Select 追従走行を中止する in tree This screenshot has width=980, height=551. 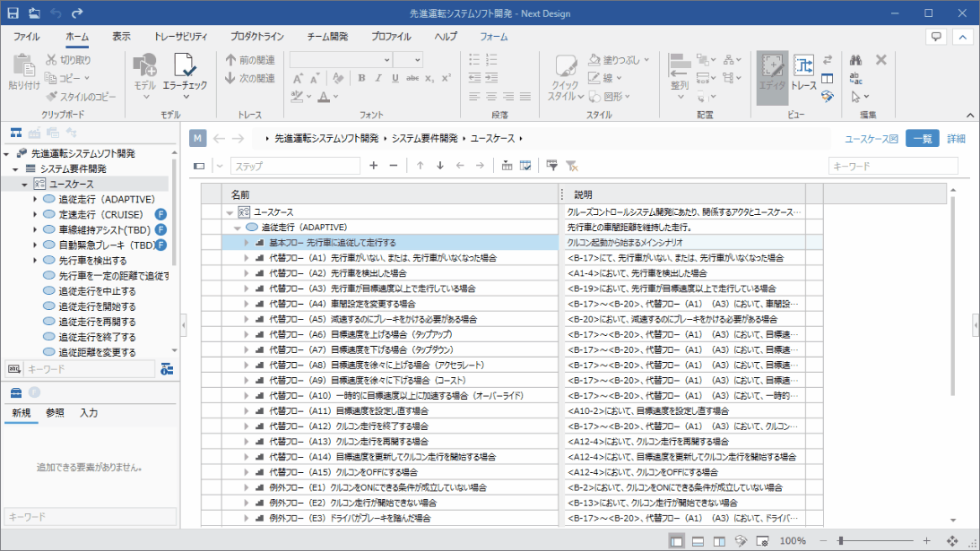coord(97,291)
